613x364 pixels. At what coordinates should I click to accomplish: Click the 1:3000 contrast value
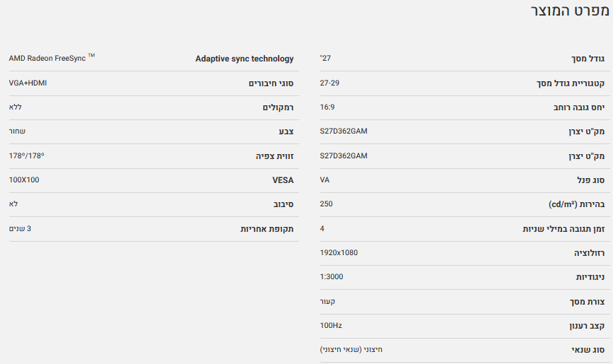331,276
